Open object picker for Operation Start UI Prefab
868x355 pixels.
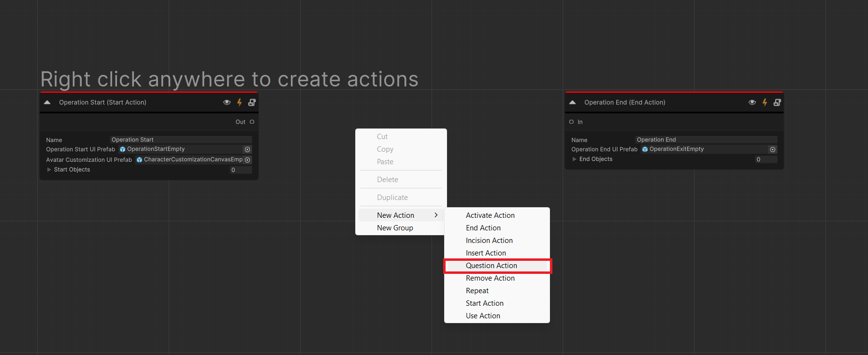247,150
